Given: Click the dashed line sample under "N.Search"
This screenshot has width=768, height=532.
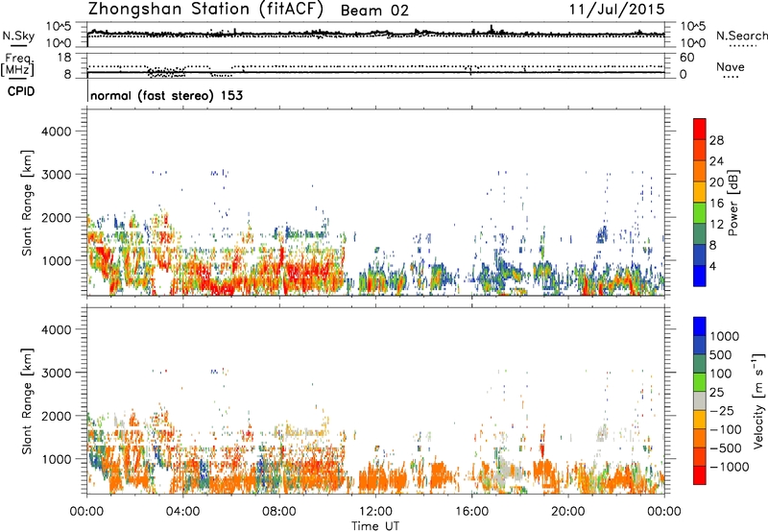Looking at the screenshot, I should [743, 46].
